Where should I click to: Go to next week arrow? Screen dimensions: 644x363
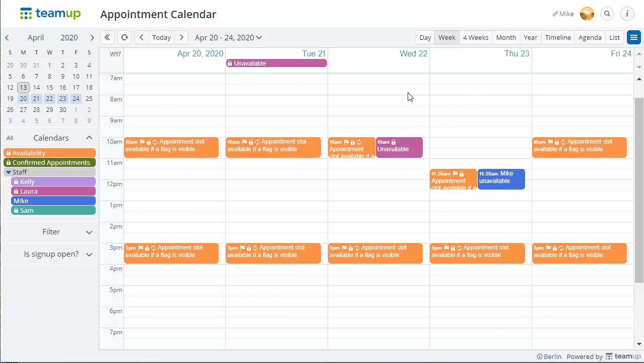click(x=181, y=37)
